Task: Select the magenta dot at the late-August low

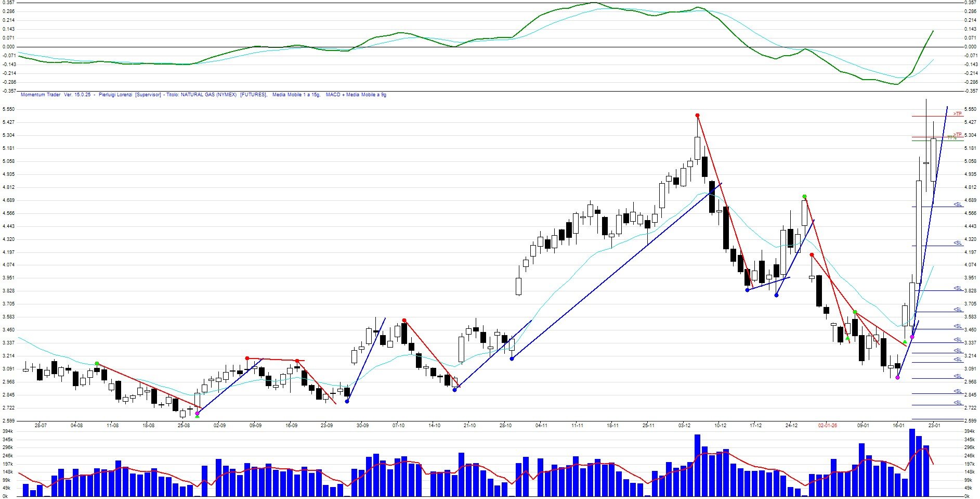Action: [197, 413]
